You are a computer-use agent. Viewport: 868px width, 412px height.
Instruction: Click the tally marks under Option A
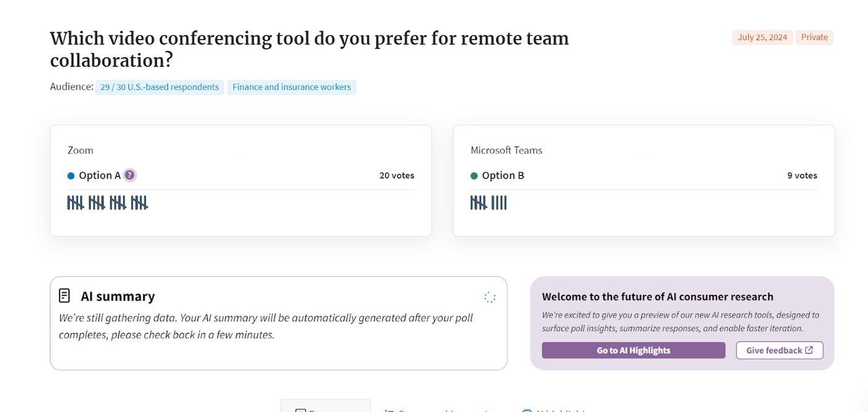pos(107,202)
